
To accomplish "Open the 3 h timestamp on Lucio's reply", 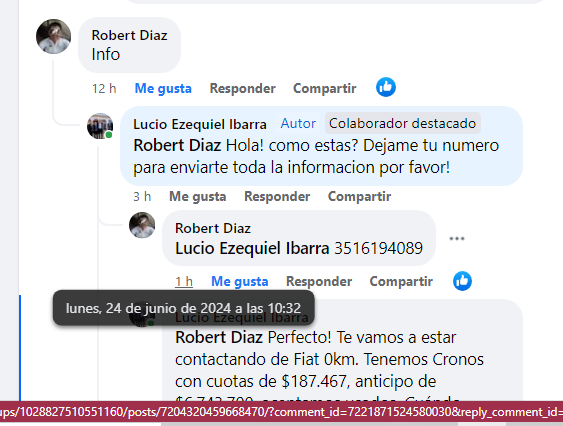I will point(142,196).
